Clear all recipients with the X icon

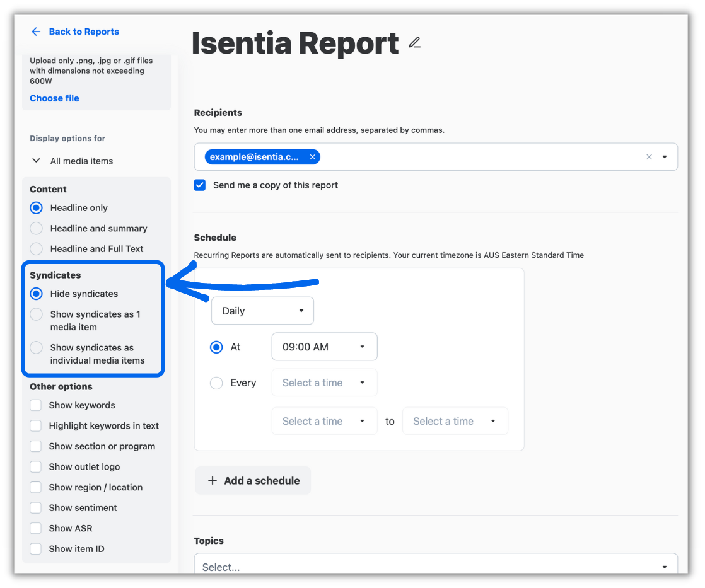pos(649,157)
